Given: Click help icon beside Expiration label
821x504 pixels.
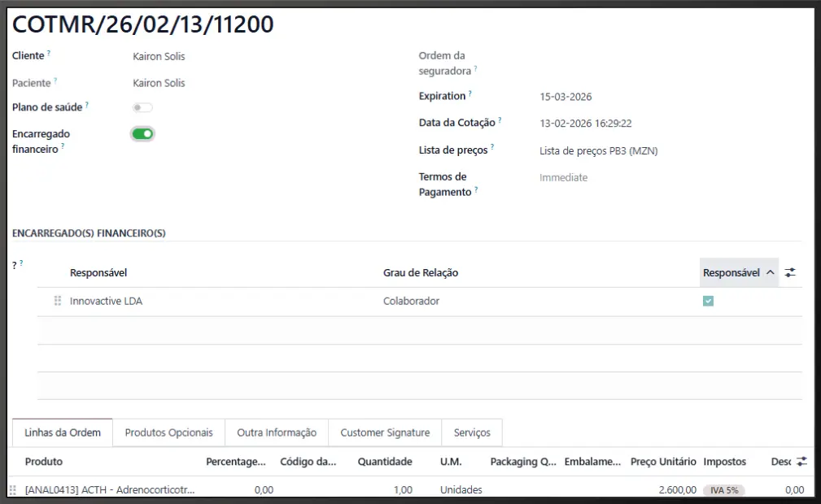Looking at the screenshot, I should point(470,93).
